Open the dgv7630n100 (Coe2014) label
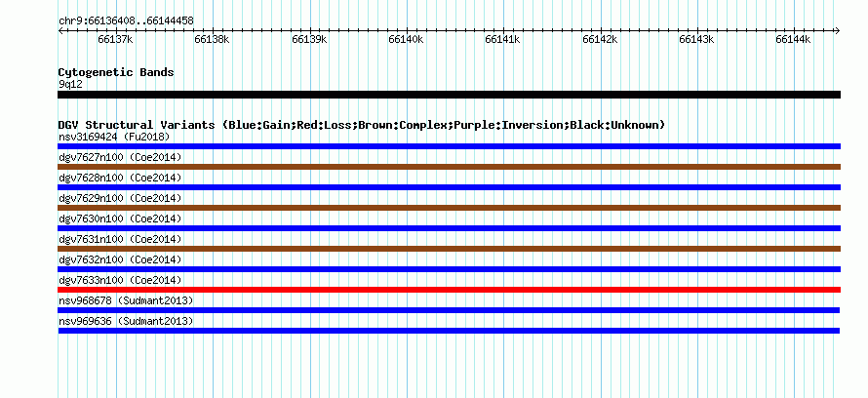This screenshot has height=398, width=868. coord(120,219)
